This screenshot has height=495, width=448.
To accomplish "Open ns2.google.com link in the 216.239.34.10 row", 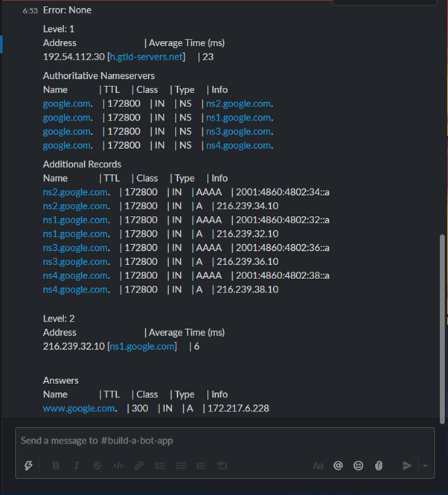I will (75, 206).
